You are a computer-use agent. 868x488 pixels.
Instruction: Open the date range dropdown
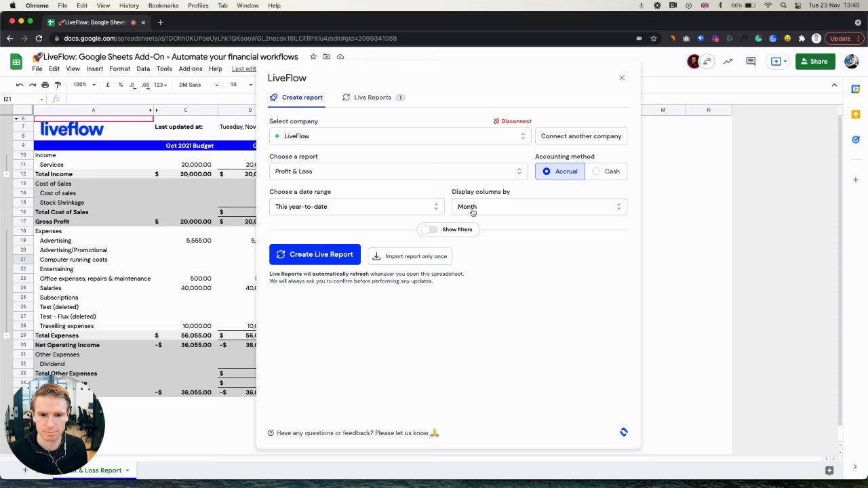357,207
